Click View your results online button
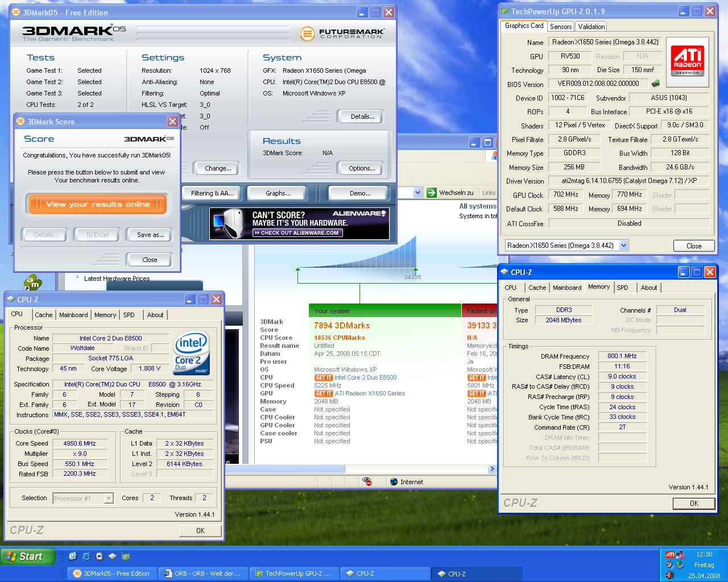Image resolution: width=728 pixels, height=582 pixels. (97, 205)
